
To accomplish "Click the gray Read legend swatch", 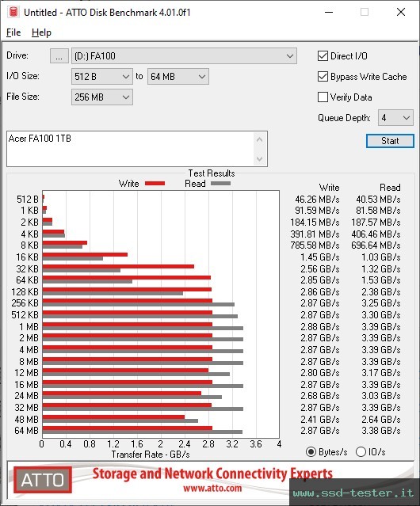I will 220,184.
